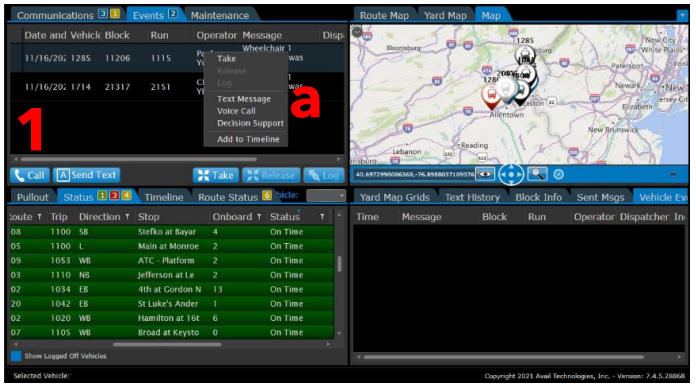Image resolution: width=696 pixels, height=388 pixels.
Task: Click the map pan navigation control
Action: click(x=511, y=174)
